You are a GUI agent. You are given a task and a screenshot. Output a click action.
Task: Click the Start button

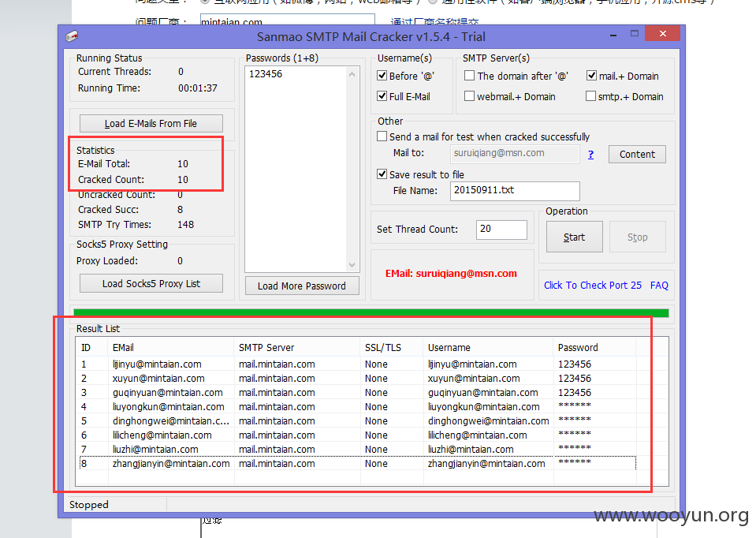tap(574, 237)
